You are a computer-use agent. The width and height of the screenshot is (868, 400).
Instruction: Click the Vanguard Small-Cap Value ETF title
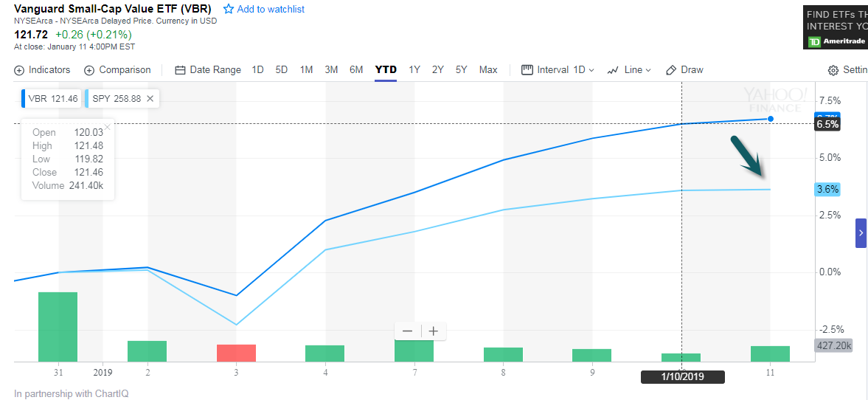click(112, 9)
